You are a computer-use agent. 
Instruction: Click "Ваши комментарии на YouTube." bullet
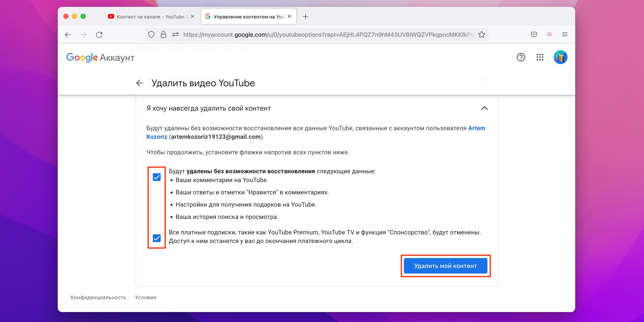click(x=222, y=180)
